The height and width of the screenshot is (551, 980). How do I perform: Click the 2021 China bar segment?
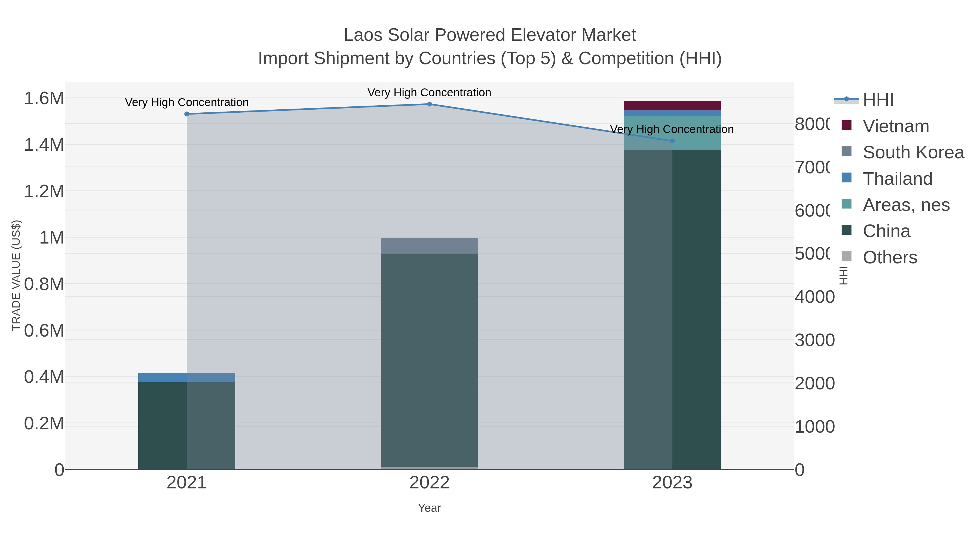186,426
